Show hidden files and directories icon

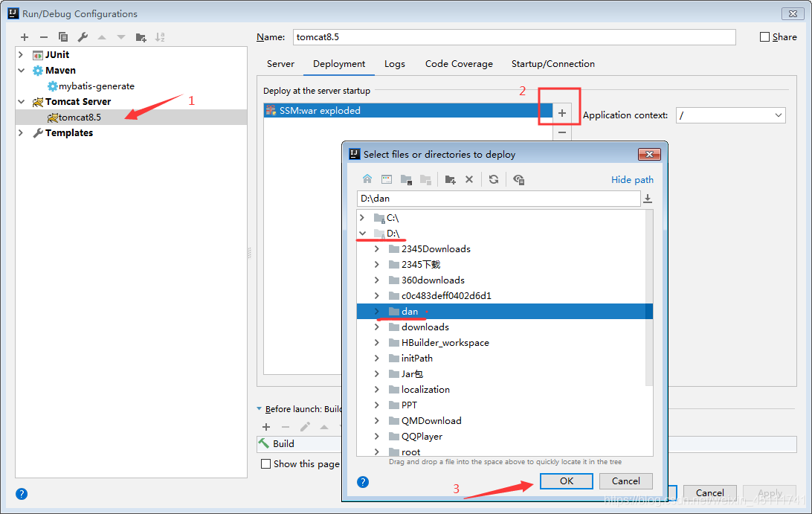tap(518, 179)
